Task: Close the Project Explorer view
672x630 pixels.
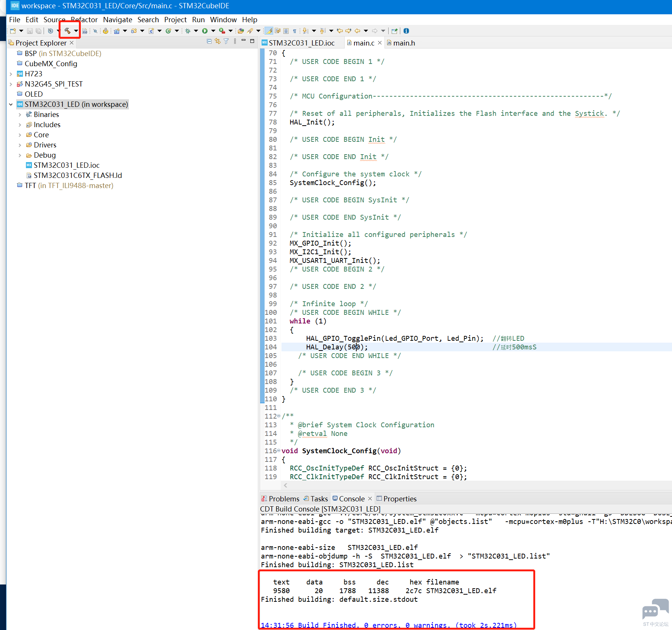Action: (x=71, y=43)
